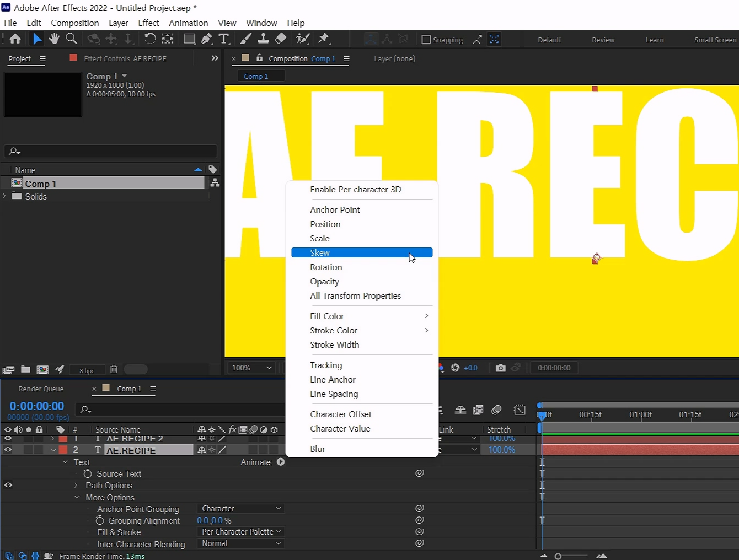The width and height of the screenshot is (739, 560).
Task: Toggle Grouping Alignment stopwatch
Action: (x=100, y=520)
